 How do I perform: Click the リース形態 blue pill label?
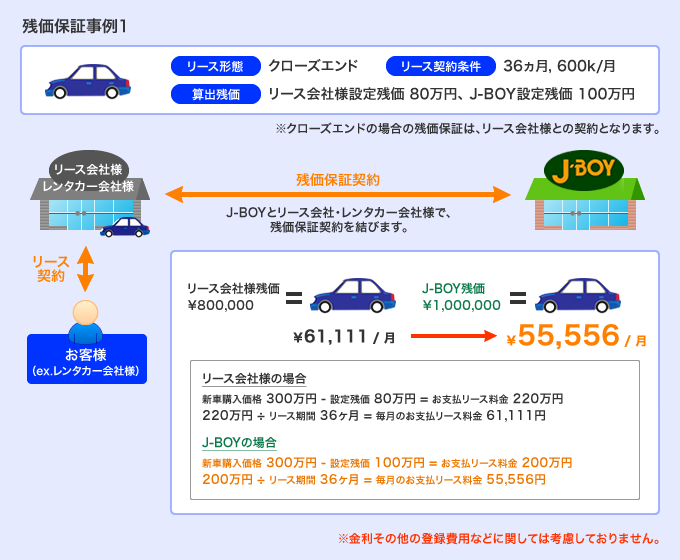click(216, 66)
